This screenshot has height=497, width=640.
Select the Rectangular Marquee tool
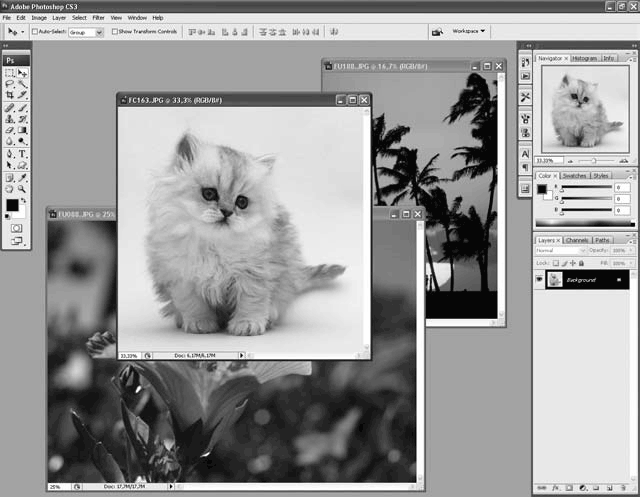pos(9,73)
